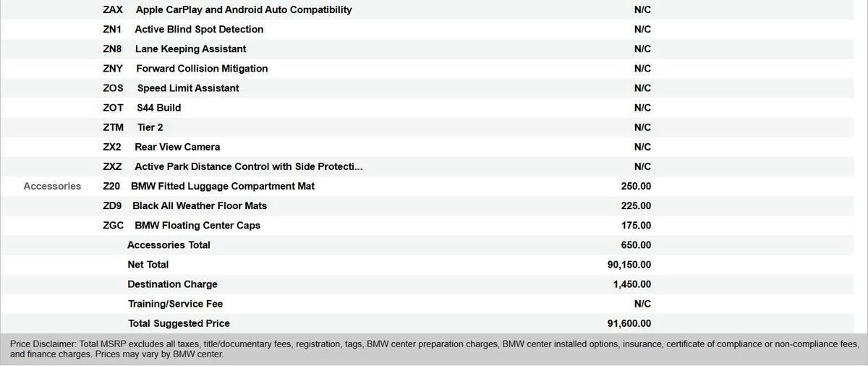Select the S44 Build entry
The image size is (868, 366).
[x=159, y=108]
